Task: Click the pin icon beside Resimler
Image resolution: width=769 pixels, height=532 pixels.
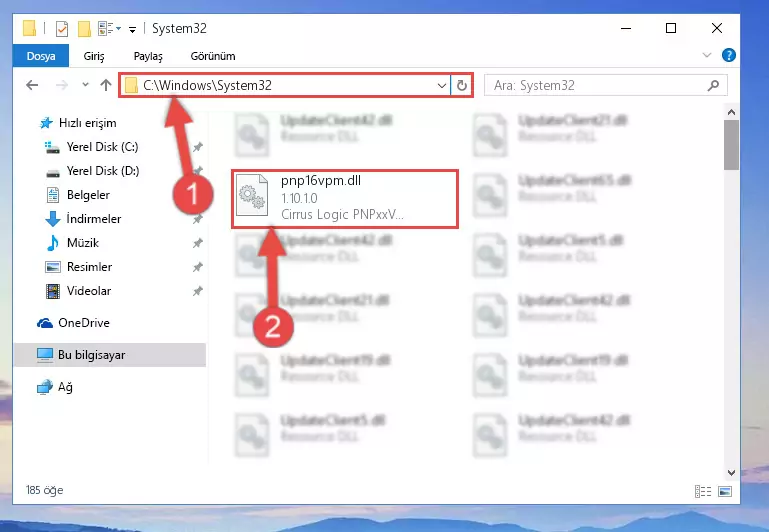Action: 197,267
